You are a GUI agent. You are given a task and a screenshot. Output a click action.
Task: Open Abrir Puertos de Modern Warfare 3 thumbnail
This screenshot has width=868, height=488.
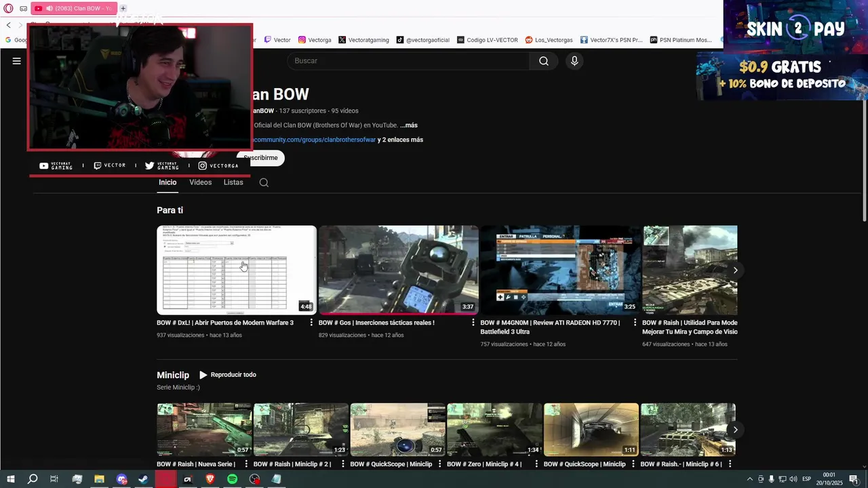pos(237,270)
